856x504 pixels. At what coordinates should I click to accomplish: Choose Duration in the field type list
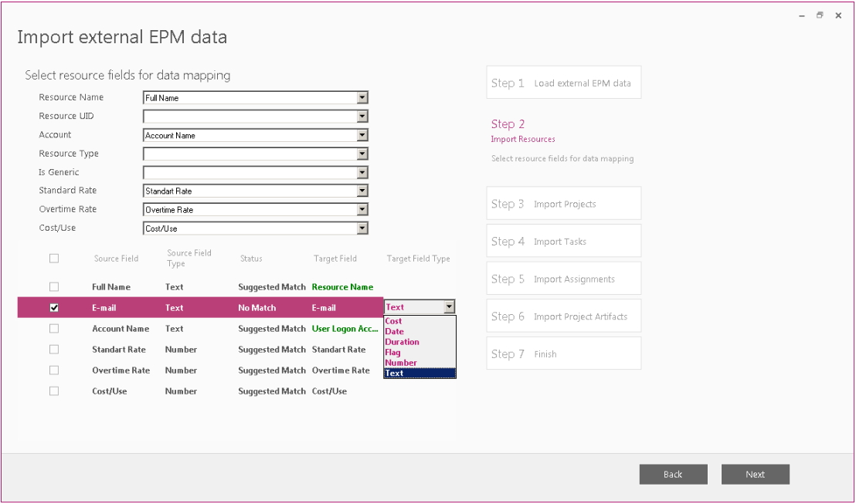(x=420, y=342)
